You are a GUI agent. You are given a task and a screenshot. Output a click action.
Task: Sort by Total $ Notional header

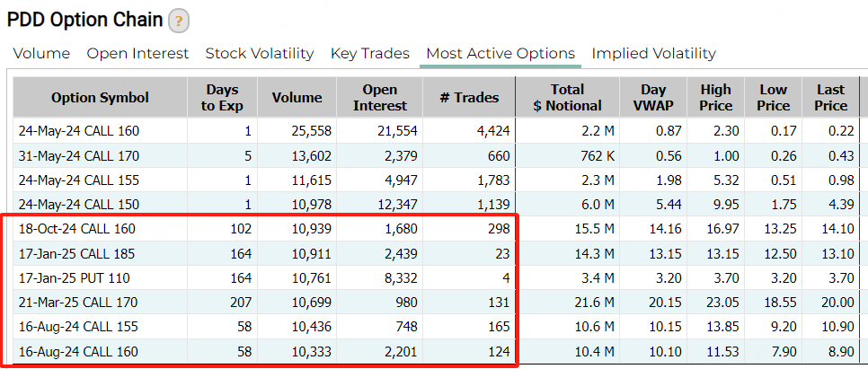coord(567,98)
